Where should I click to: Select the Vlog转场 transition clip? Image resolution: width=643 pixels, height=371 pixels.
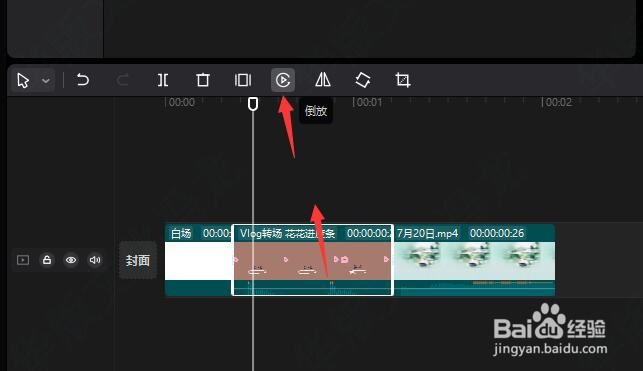312,260
